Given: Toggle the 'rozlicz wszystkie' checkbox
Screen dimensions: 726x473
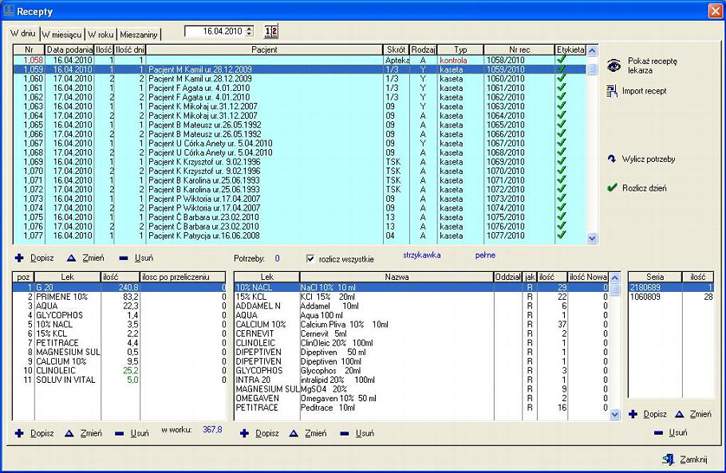Looking at the screenshot, I should [309, 257].
